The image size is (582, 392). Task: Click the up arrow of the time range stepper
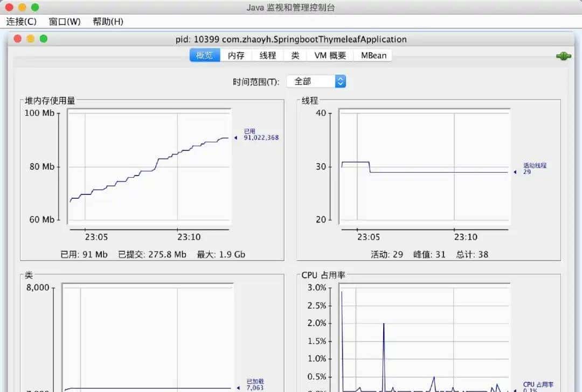pos(341,79)
